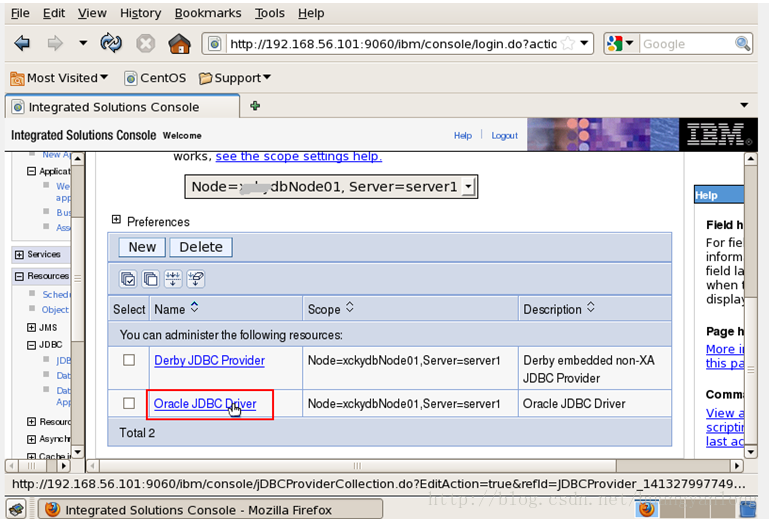769x519 pixels.
Task: Expand the JMS tree node
Action: click(31, 328)
